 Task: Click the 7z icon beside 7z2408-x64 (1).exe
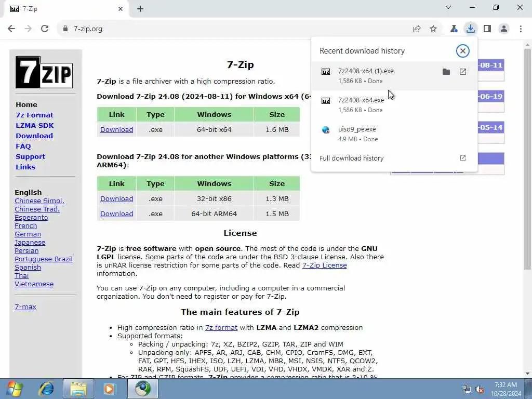pyautogui.click(x=326, y=72)
